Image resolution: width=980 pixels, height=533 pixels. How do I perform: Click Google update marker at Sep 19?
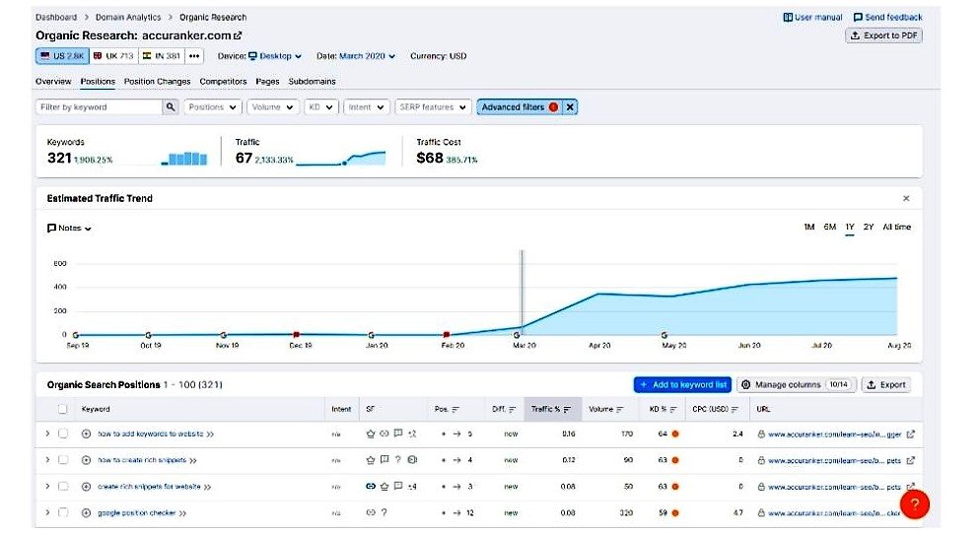coord(76,335)
